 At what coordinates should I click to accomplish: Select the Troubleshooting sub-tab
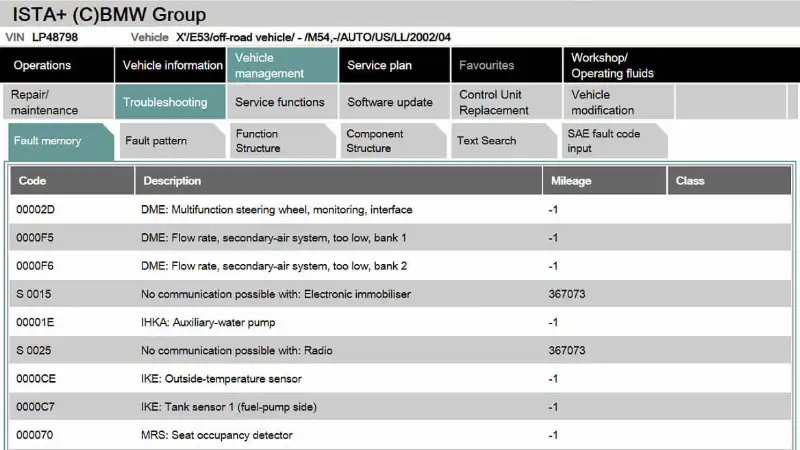tap(170, 102)
